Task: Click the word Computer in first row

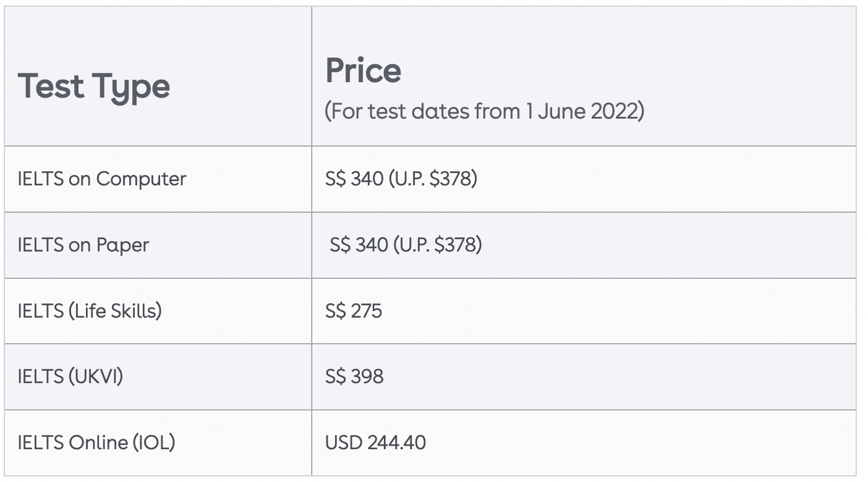Action: pos(141,180)
